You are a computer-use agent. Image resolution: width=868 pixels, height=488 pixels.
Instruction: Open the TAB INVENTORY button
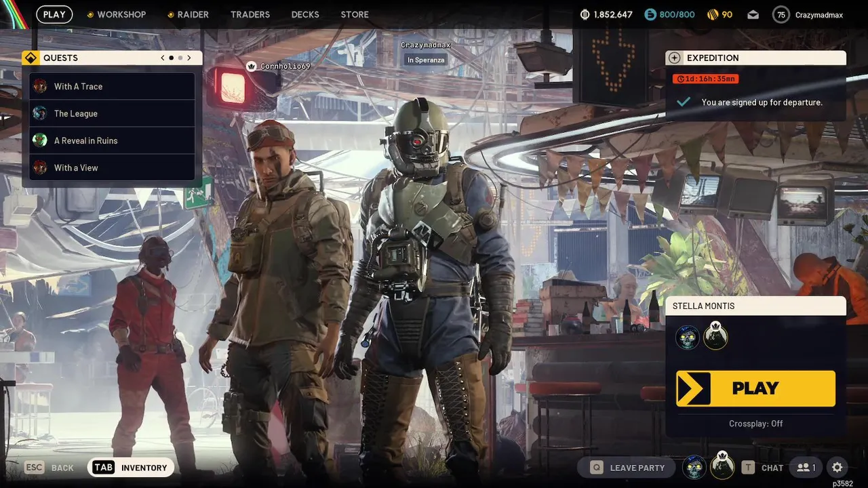131,468
